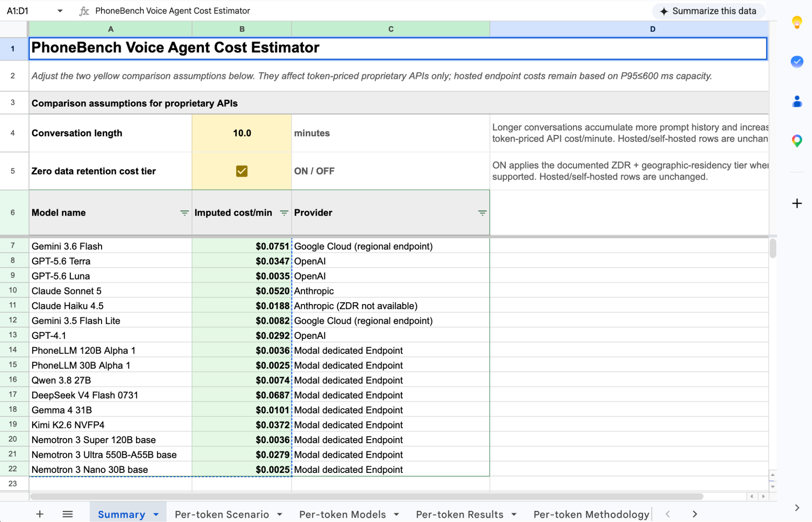Viewport: 812px width, 522px height.
Task: Click the horizontal scrollbar at the bottom
Action: [x=366, y=496]
